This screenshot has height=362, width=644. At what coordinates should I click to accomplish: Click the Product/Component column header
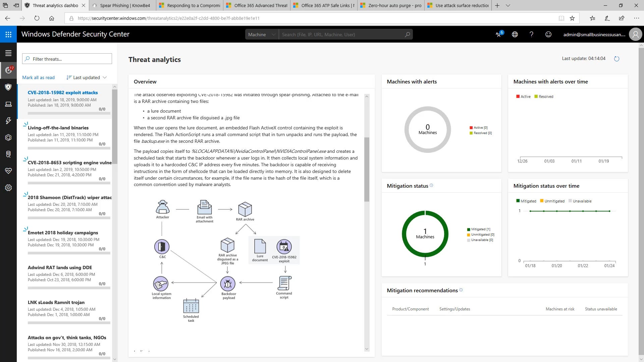tap(410, 309)
